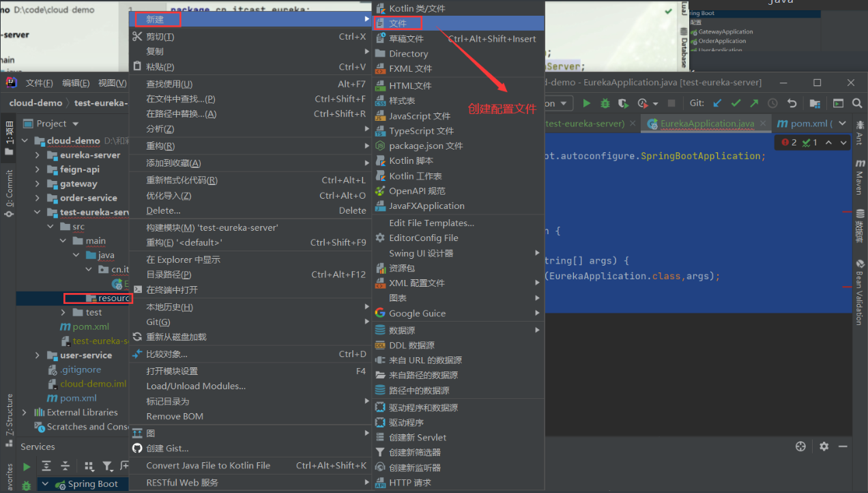
Task: Open 编辑(E) menu in menu bar
Action: coord(76,83)
